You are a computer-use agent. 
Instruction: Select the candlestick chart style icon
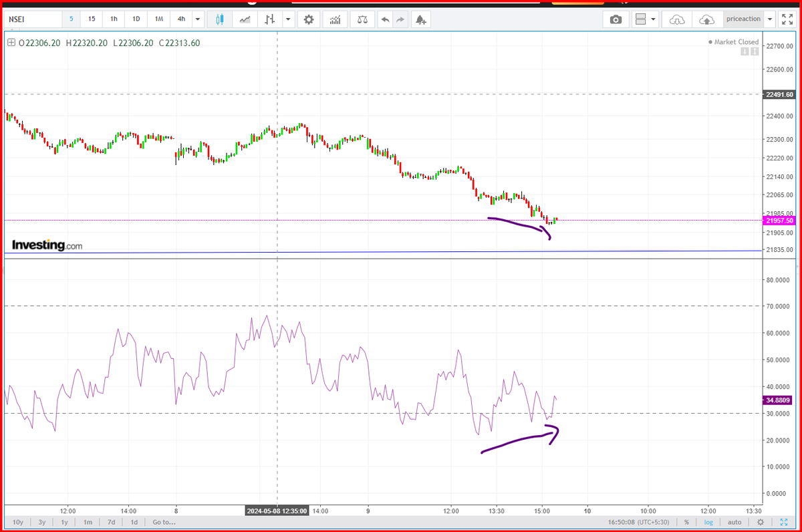point(219,19)
